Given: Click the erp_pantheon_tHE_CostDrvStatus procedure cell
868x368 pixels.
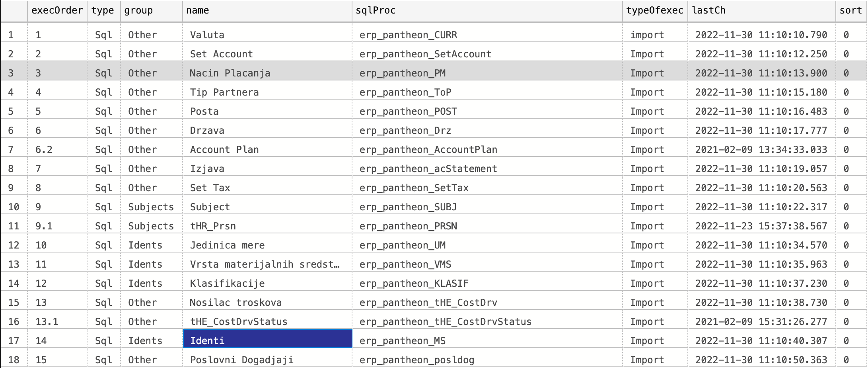Looking at the screenshot, I should (x=487, y=322).
